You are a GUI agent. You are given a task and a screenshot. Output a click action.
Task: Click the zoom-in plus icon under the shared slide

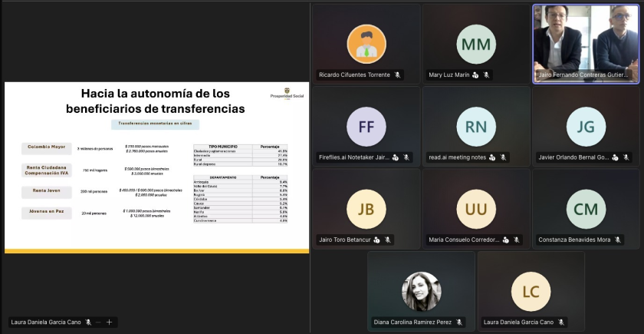[x=109, y=322]
